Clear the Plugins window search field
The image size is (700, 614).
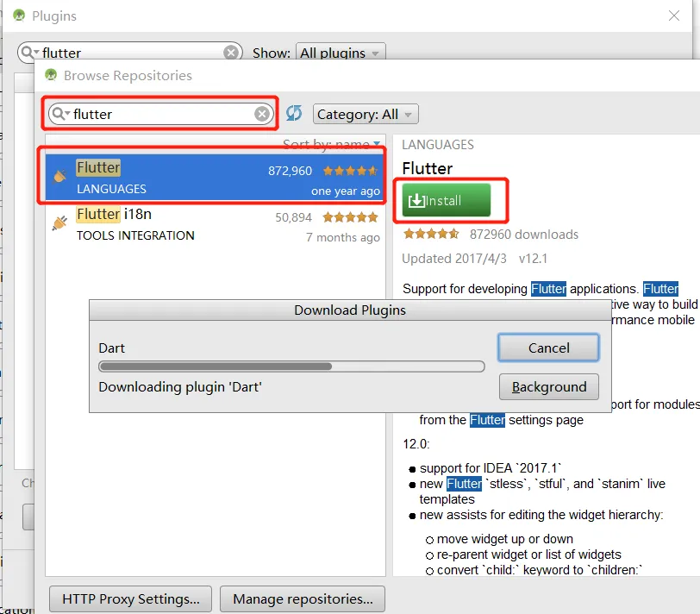231,53
